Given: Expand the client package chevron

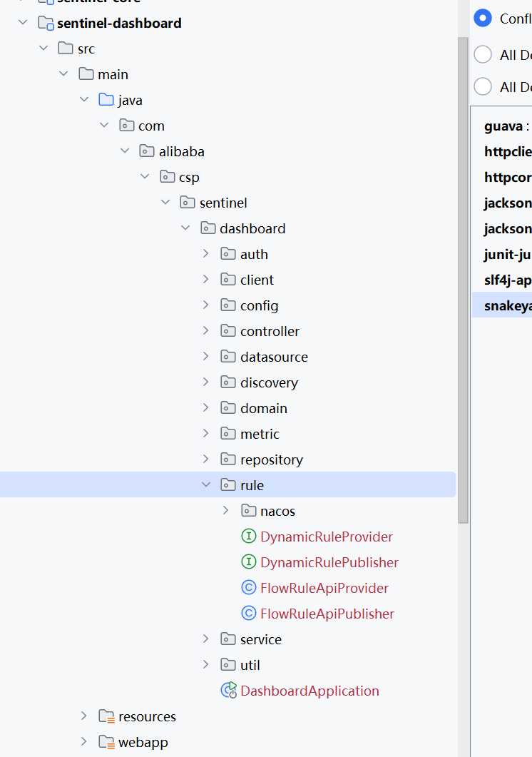Looking at the screenshot, I should tap(205, 279).
